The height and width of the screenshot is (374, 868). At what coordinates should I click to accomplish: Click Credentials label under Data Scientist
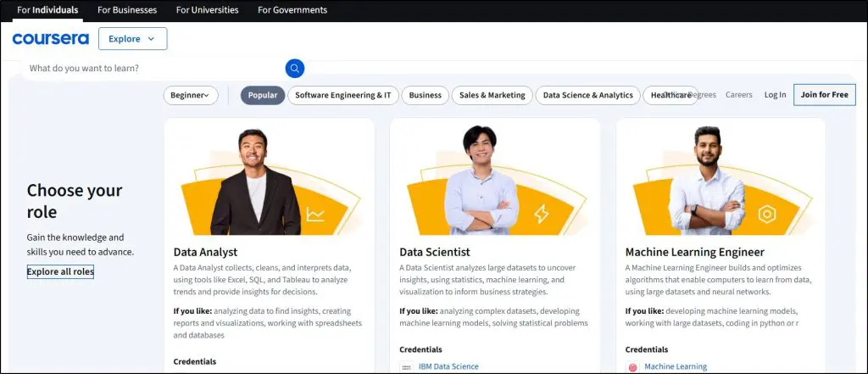[420, 349]
